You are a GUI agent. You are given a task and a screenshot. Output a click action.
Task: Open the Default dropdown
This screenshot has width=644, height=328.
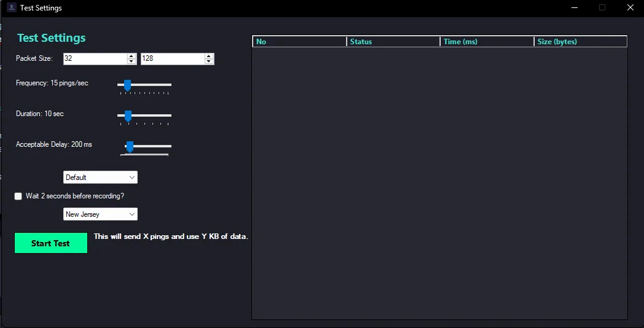(100, 178)
